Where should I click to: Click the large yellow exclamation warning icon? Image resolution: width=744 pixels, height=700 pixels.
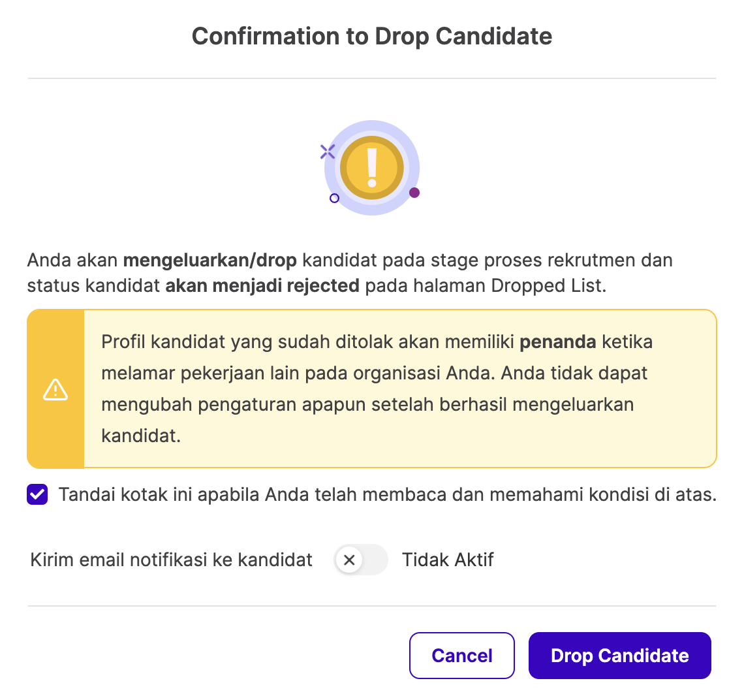coord(372,168)
